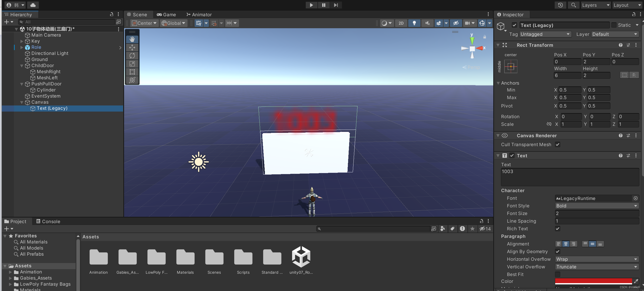Switch to the Game tab
The image size is (644, 291).
point(166,14)
